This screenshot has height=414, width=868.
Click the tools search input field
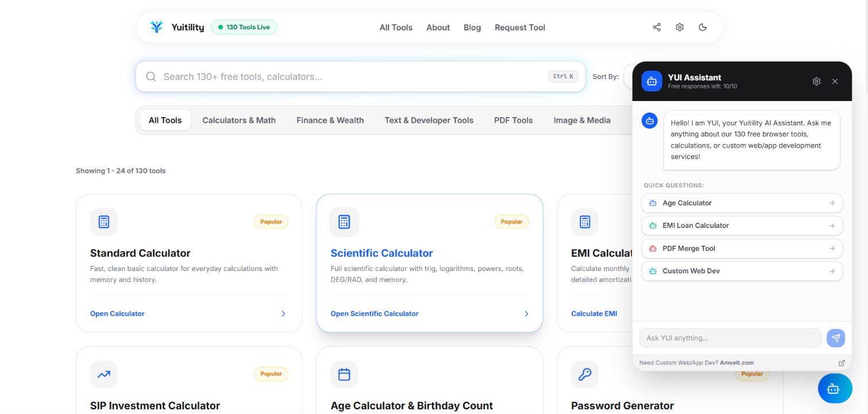point(360,76)
